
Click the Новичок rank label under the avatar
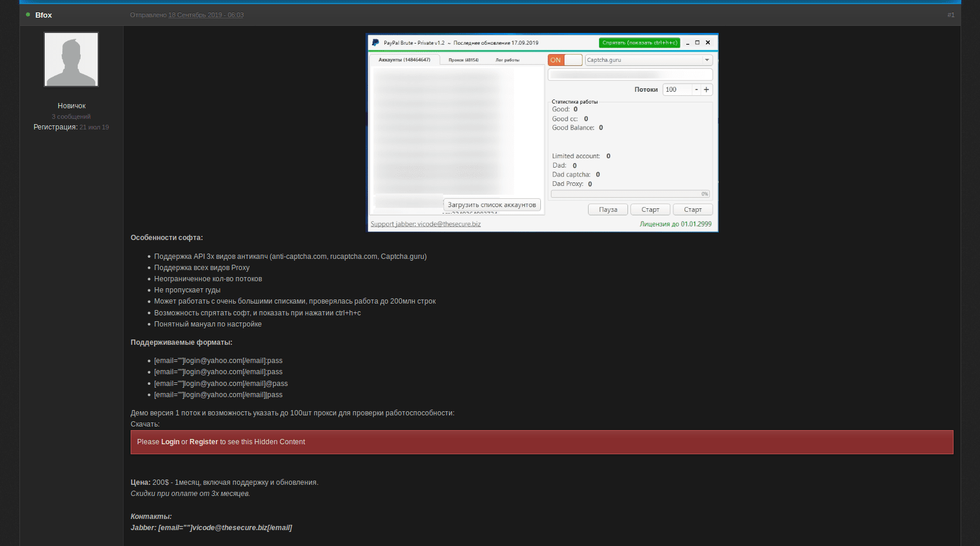click(x=71, y=106)
